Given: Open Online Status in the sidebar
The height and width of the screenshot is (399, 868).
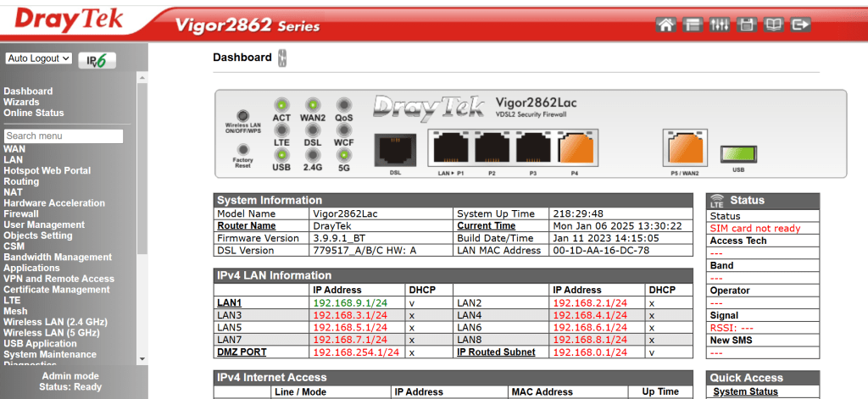Looking at the screenshot, I should (x=34, y=113).
